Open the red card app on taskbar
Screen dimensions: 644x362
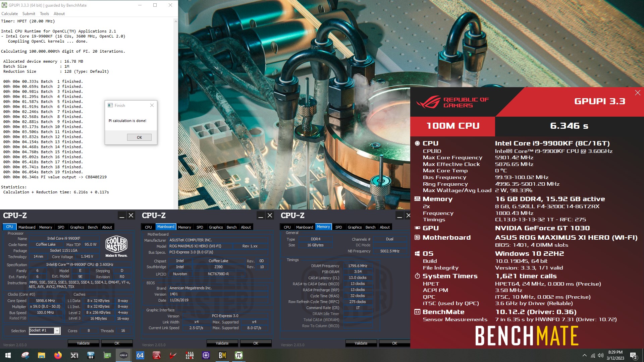click(x=157, y=355)
